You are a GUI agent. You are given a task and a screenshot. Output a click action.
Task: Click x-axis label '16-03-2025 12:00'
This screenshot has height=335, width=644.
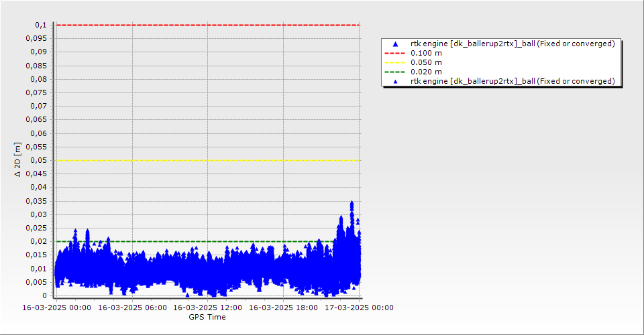point(208,308)
